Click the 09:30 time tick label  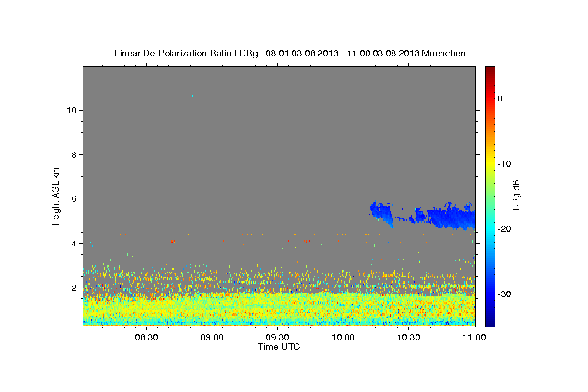point(277,337)
